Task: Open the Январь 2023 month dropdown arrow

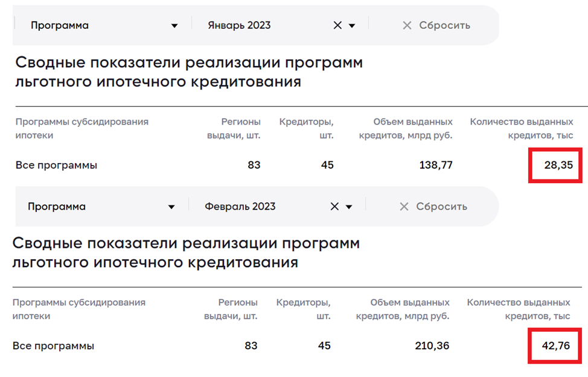Action: (x=352, y=26)
